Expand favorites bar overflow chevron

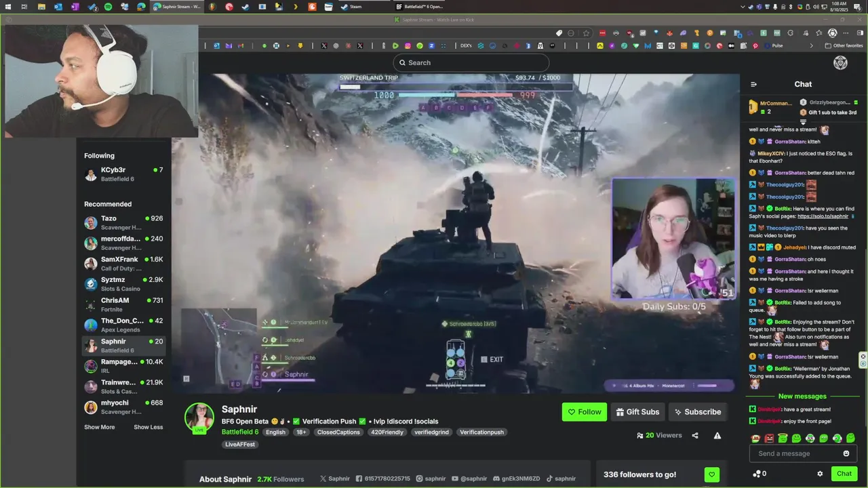click(811, 45)
